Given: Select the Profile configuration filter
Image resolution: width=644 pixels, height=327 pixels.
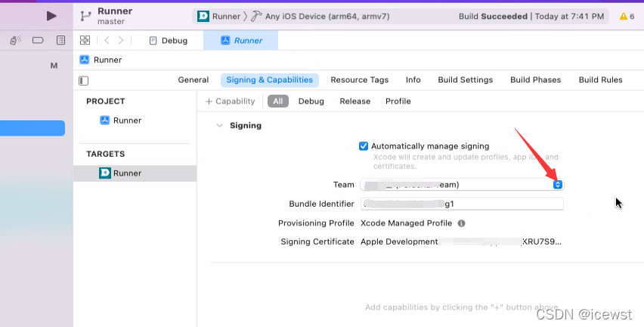Looking at the screenshot, I should click(398, 101).
